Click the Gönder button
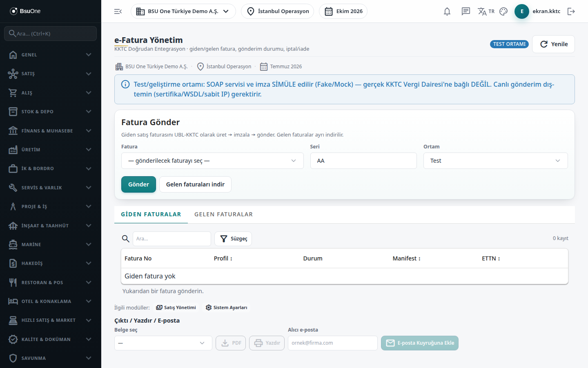Image resolution: width=588 pixels, height=368 pixels. tap(138, 184)
